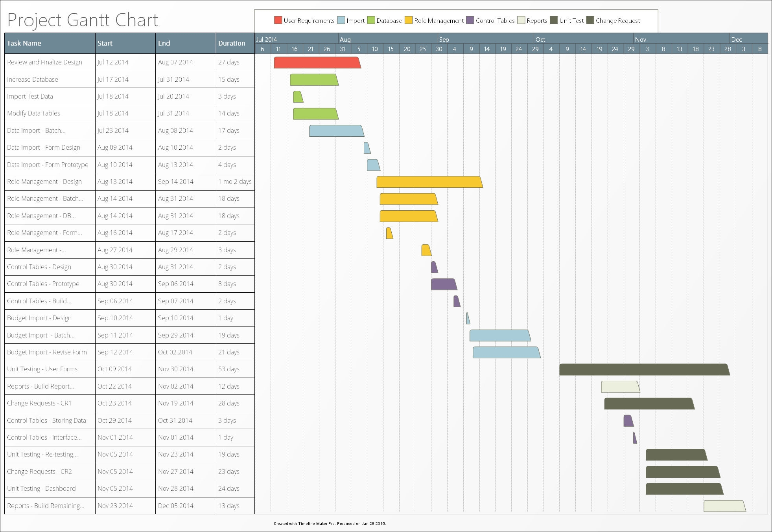772x532 pixels.
Task: Sort tasks by the Start column header
Action: click(105, 43)
